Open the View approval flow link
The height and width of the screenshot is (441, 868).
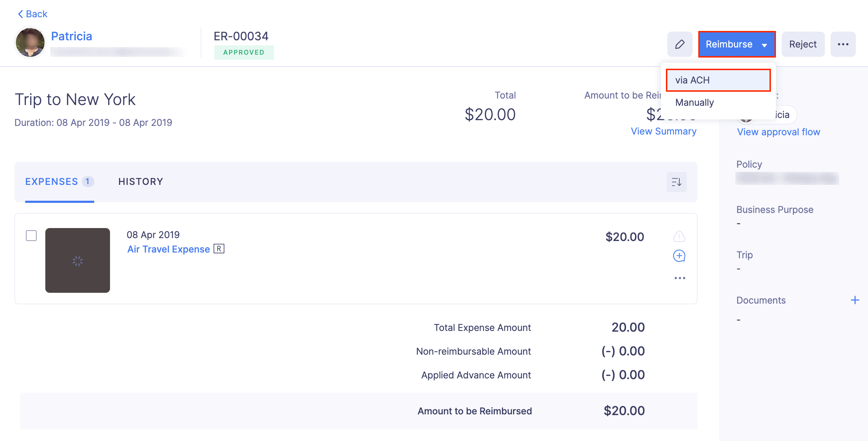pos(778,132)
